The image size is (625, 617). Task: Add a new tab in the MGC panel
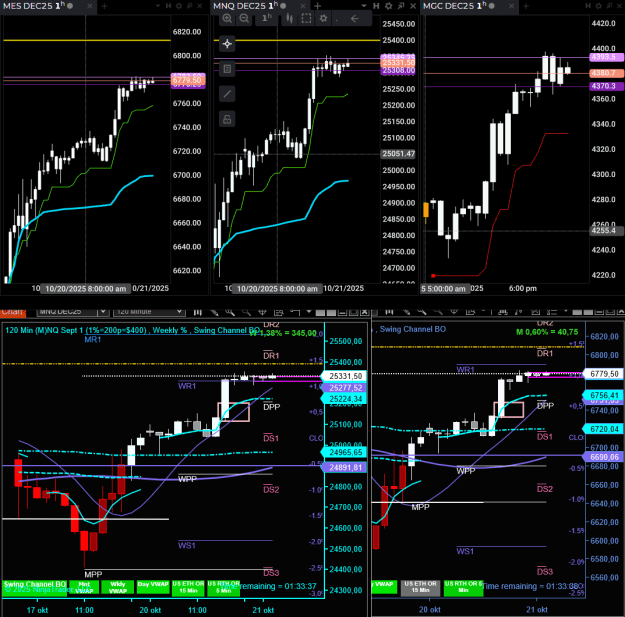tap(526, 6)
